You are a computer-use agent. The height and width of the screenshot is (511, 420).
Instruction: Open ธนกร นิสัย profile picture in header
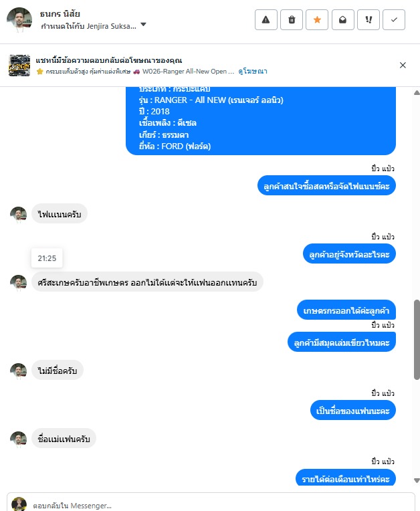coord(19,20)
